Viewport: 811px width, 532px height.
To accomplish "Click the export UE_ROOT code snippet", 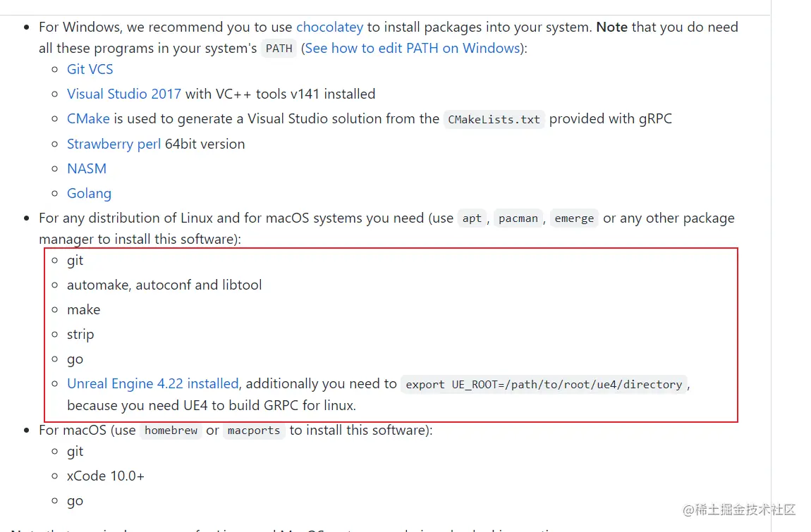I will click(544, 385).
